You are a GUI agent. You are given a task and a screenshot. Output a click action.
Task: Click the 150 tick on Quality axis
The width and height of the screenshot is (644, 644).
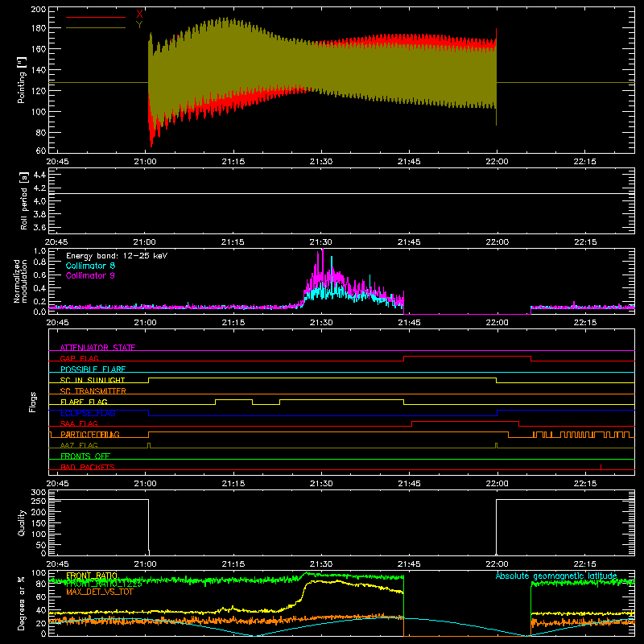(x=39, y=523)
